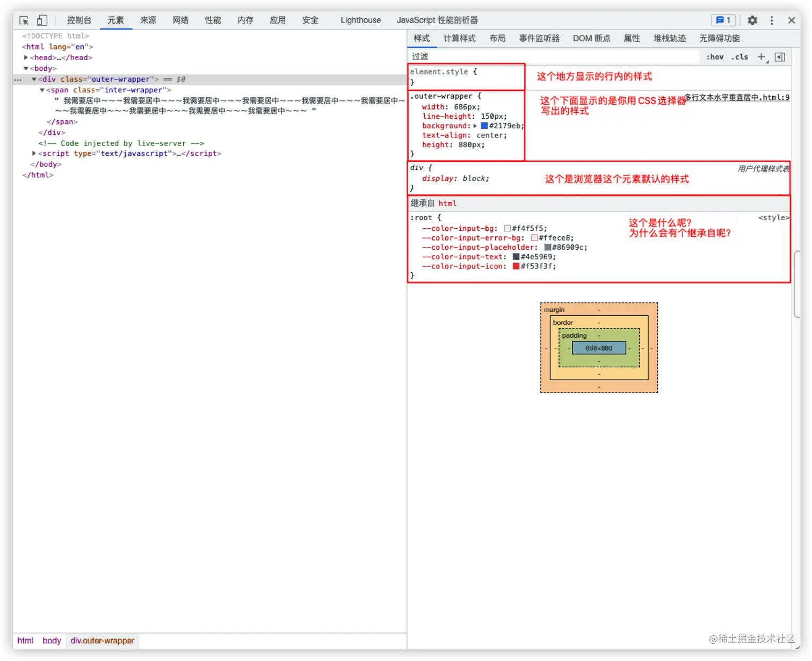Open the #f4f5f5 color swatch
The image size is (812, 661).
[x=507, y=229]
